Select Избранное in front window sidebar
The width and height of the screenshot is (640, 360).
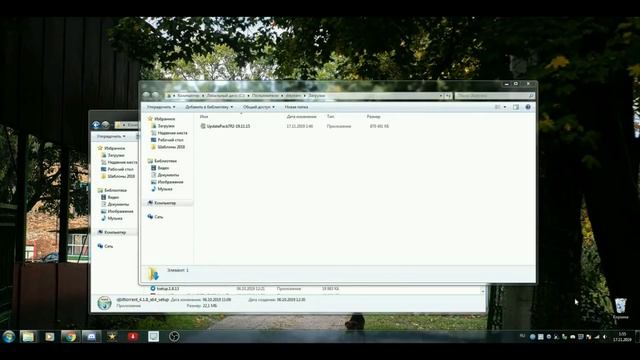(161, 119)
